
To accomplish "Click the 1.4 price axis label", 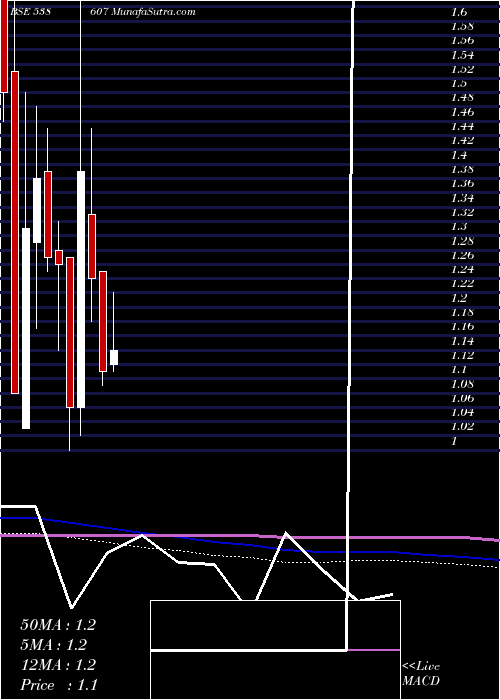I will [x=459, y=155].
